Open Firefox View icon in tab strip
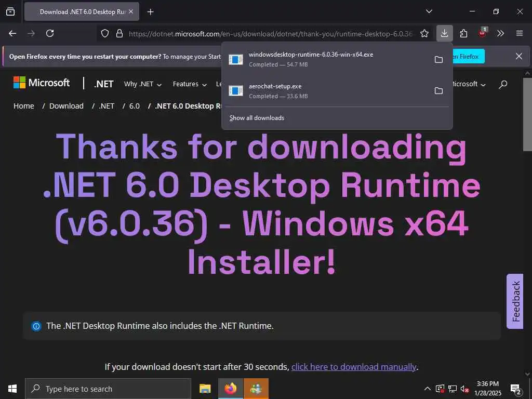Image resolution: width=532 pixels, height=399 pixels. pos(10,11)
